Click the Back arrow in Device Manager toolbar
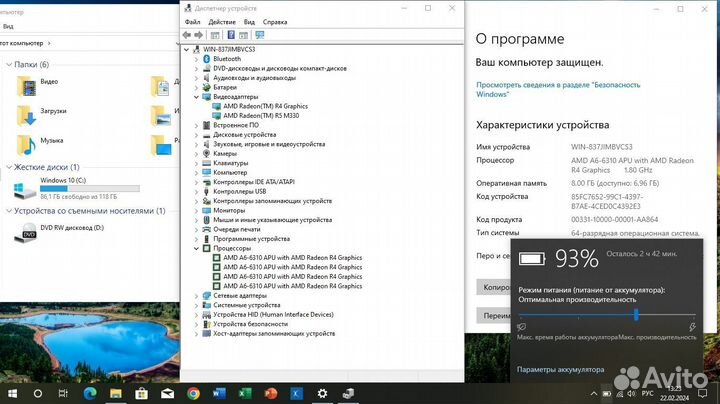The width and height of the screenshot is (720, 404). pyautogui.click(x=186, y=35)
